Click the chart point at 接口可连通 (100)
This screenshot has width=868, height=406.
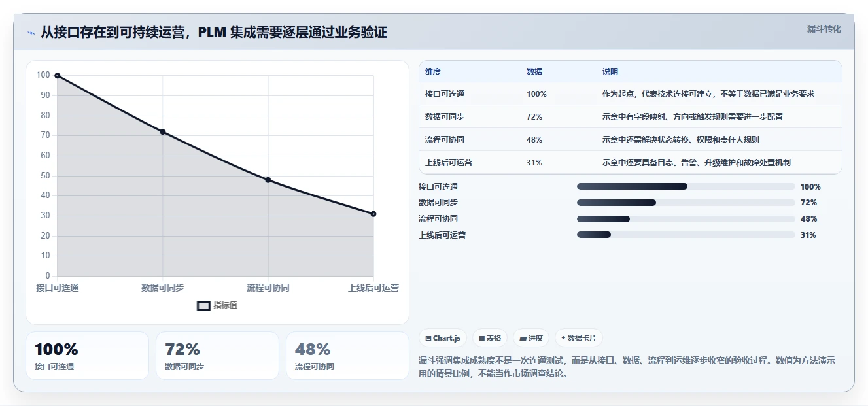coord(58,76)
